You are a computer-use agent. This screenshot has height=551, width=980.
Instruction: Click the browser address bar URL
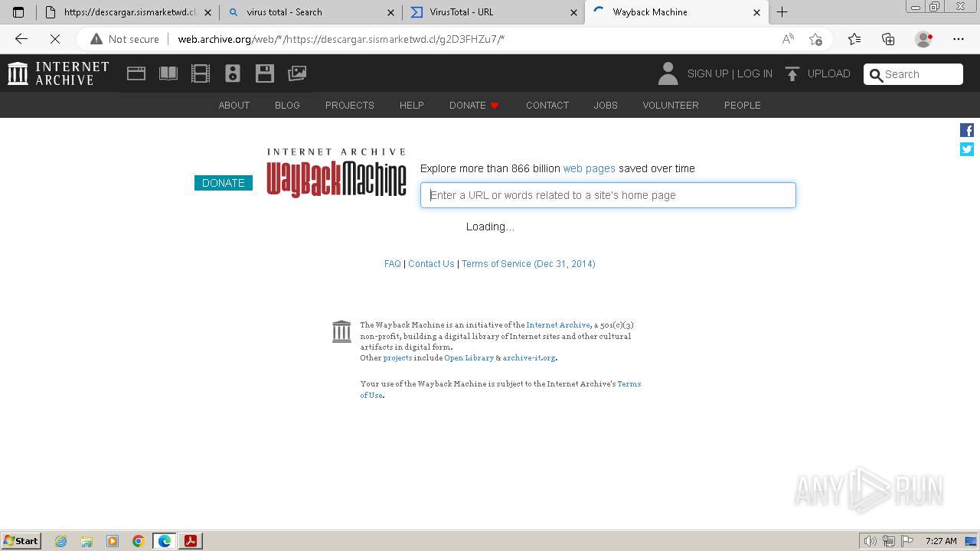(341, 39)
